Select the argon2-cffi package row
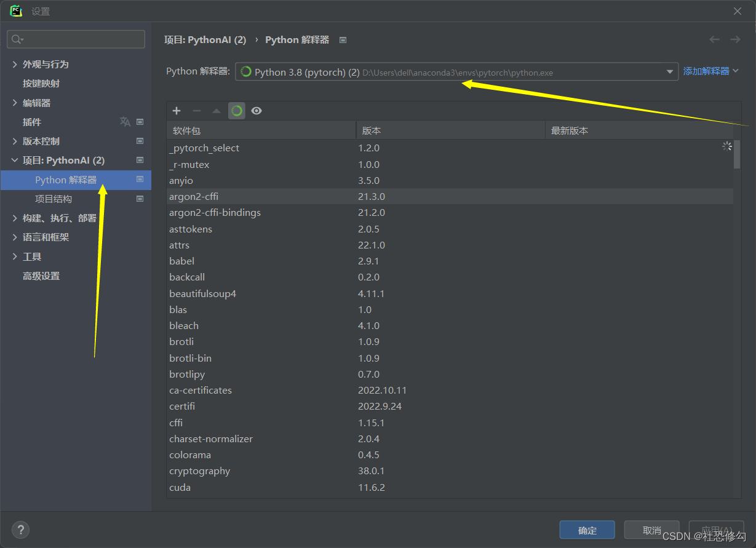Image resolution: width=756 pixels, height=548 pixels. coord(194,196)
